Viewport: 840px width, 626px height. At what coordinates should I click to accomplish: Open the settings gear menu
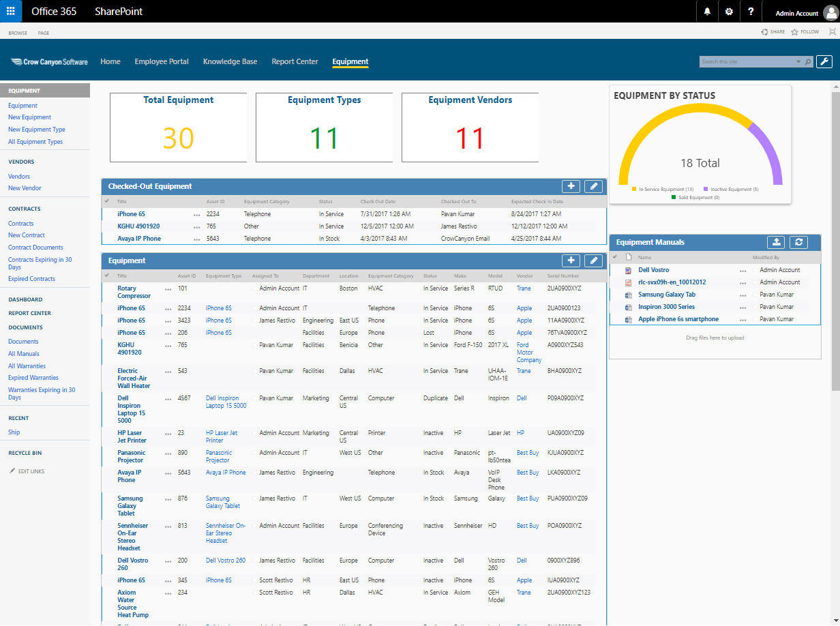[729, 12]
